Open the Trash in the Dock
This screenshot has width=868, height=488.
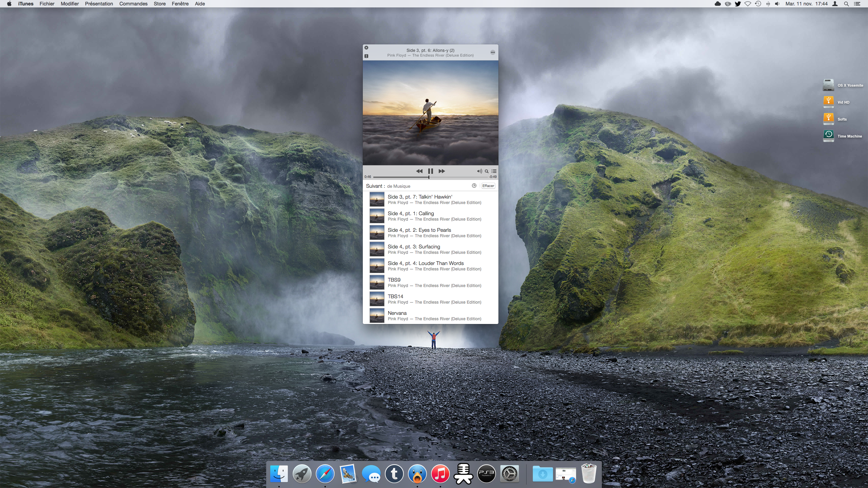tap(589, 473)
